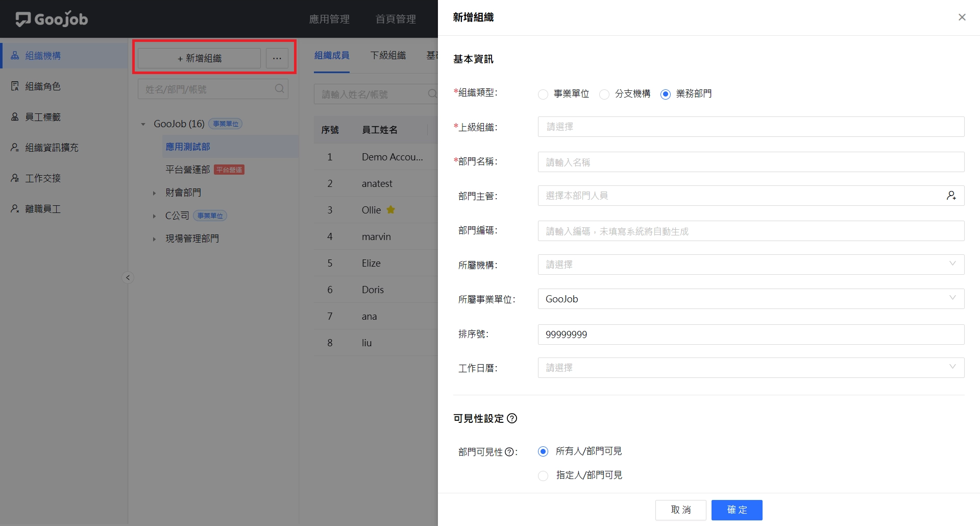Click the 取消 button
Screen dimensions: 980x526
pos(681,510)
